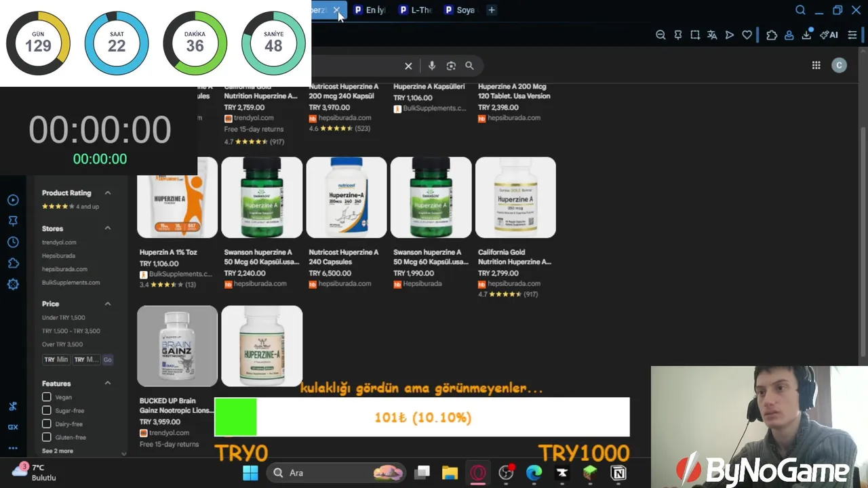Click the donation goal progress bar
868x488 pixels.
[422, 417]
